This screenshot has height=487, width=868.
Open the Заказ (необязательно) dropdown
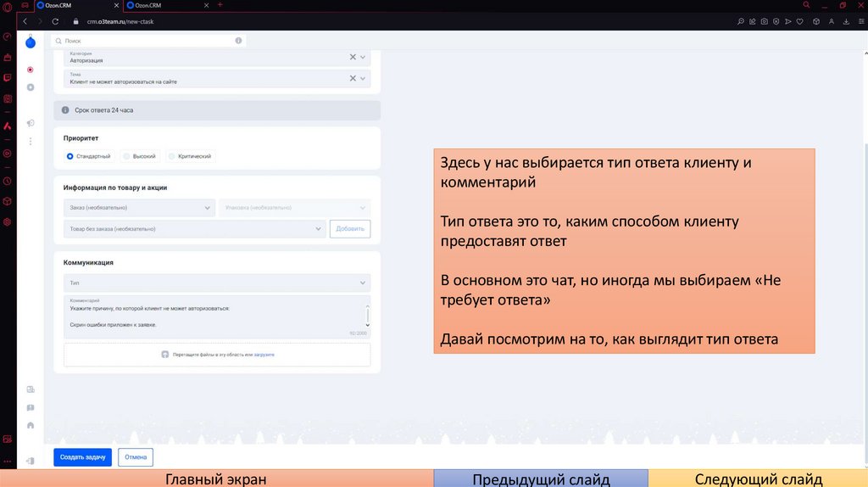pos(139,208)
